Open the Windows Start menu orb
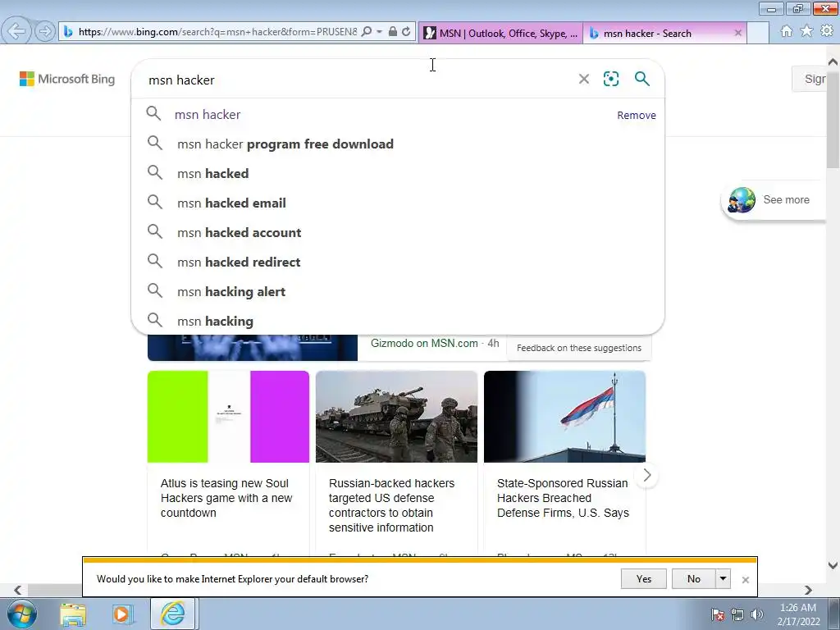The image size is (840, 630). tap(21, 614)
